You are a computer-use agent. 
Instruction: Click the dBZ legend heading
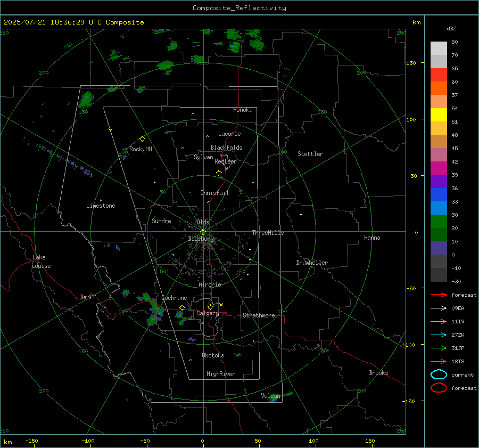tap(451, 28)
